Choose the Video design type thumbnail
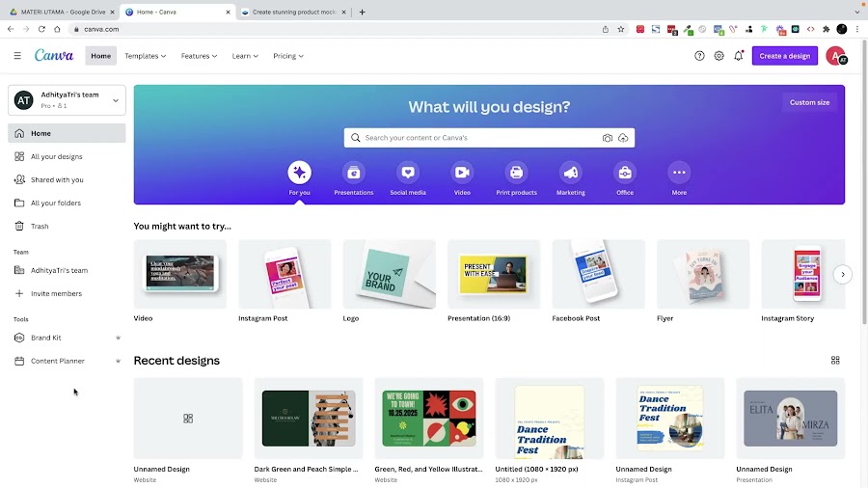Viewport: 868px width, 488px height. 180,275
